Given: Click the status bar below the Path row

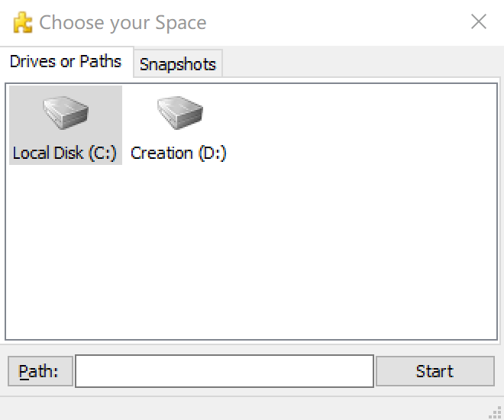Looking at the screenshot, I should pos(244,408).
